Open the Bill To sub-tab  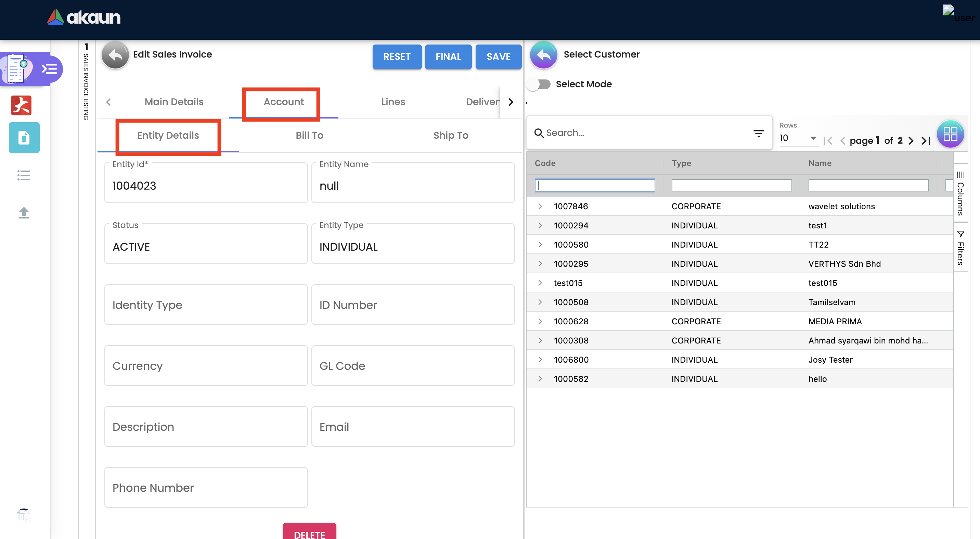coord(309,135)
